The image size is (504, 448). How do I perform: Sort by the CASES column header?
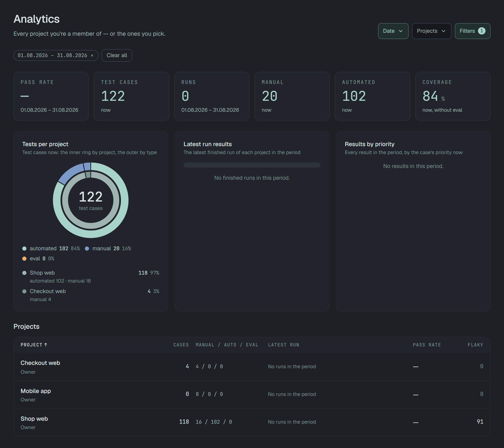pyautogui.click(x=181, y=345)
